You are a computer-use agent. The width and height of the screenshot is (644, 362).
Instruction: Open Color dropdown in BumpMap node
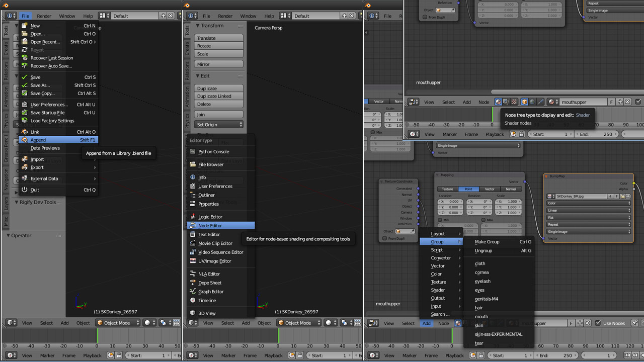(589, 203)
